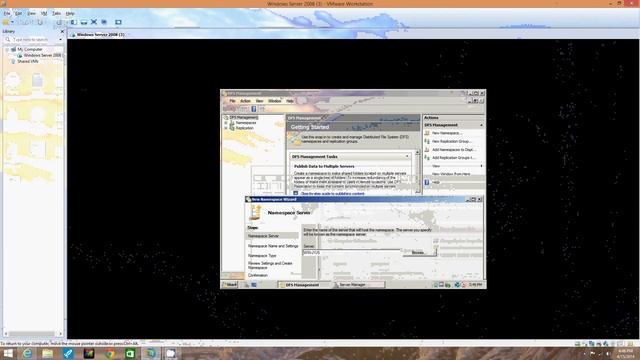Click the thumbnail bar toolbar icon
Viewport: 640px width, 360px height.
[x=84, y=22]
